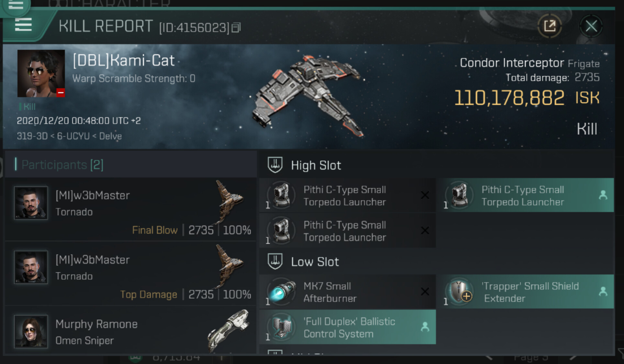The height and width of the screenshot is (364, 624).
Task: Click Kami-Cat's pilot portrait
Action: point(41,73)
